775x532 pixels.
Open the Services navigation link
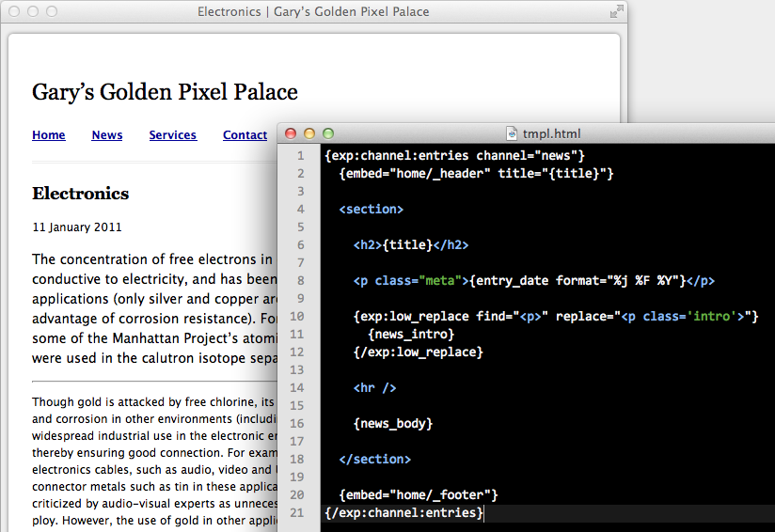click(x=172, y=134)
